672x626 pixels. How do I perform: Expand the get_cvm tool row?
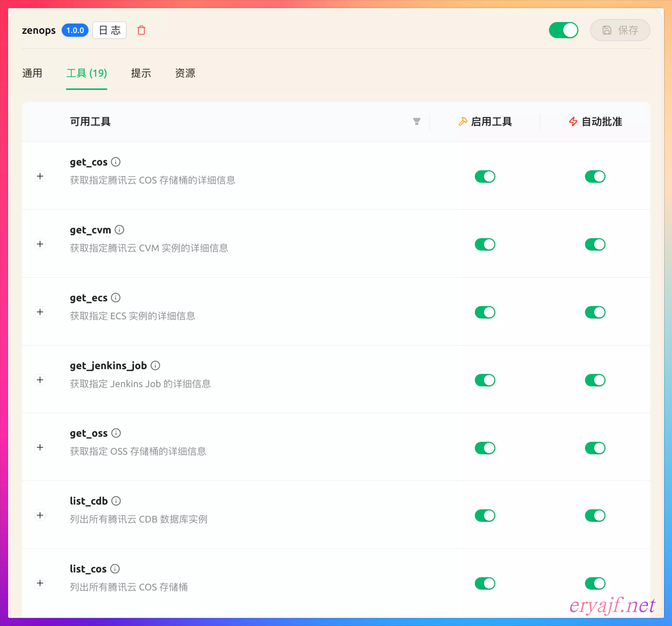(40, 244)
